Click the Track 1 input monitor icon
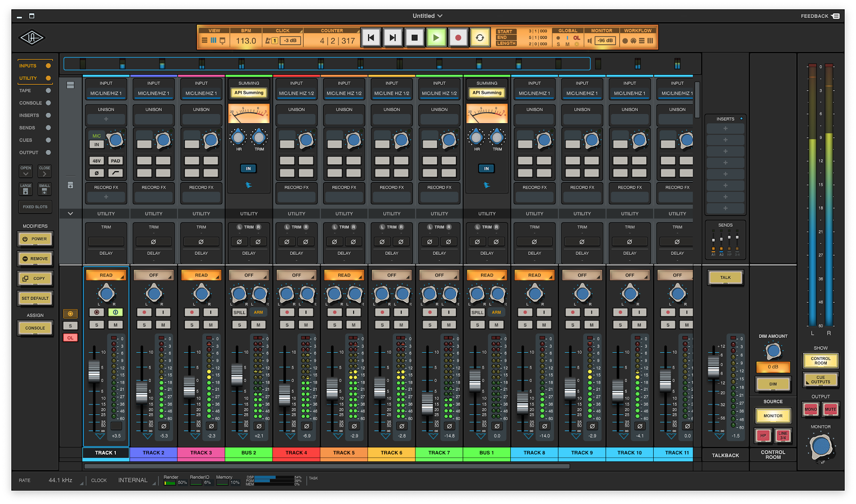The height and width of the screenshot is (504, 856). pyautogui.click(x=116, y=312)
